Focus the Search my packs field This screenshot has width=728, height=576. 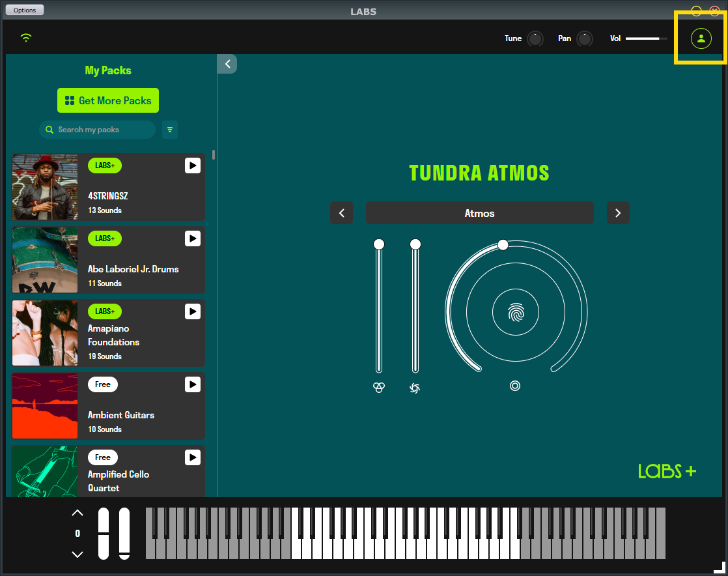pos(98,130)
